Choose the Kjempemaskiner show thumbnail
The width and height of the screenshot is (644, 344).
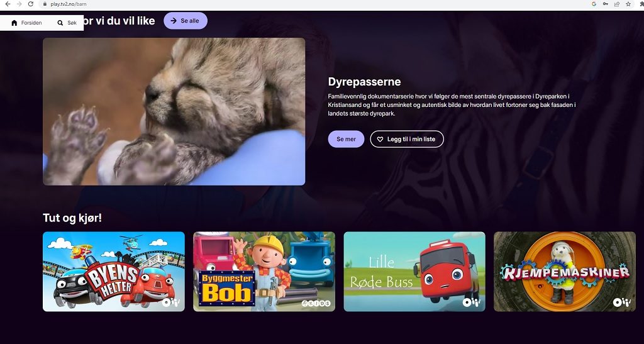pos(565,271)
